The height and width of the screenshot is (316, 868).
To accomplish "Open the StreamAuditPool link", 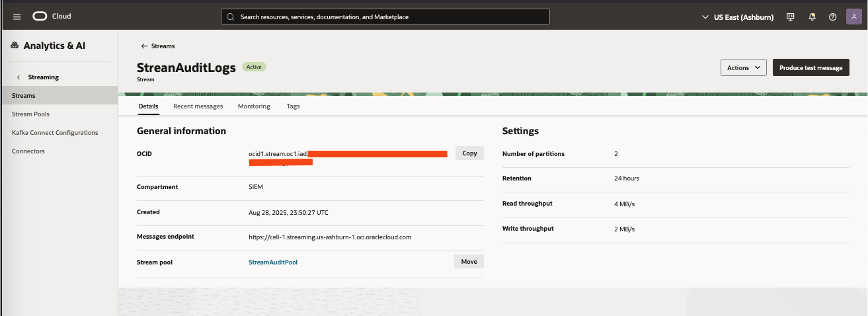I will pos(272,262).
